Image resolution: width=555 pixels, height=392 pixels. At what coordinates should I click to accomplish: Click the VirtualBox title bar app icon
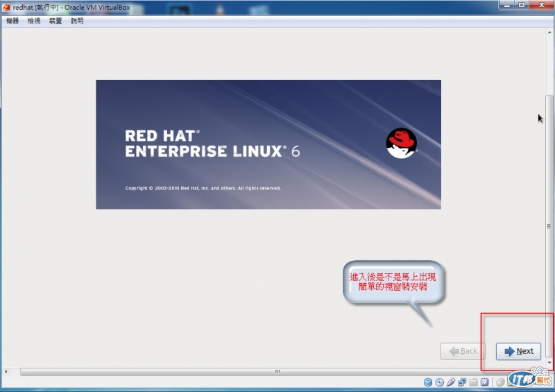pyautogui.click(x=6, y=7)
